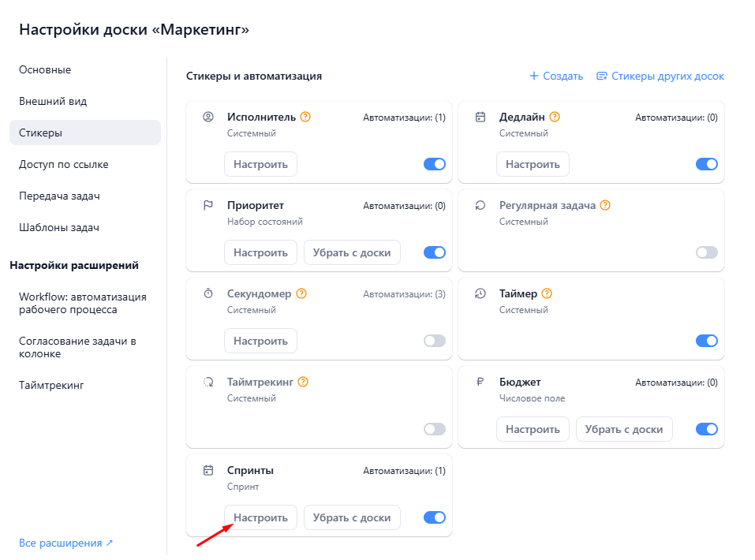Enable the Регулярная задача toggle

click(x=707, y=252)
